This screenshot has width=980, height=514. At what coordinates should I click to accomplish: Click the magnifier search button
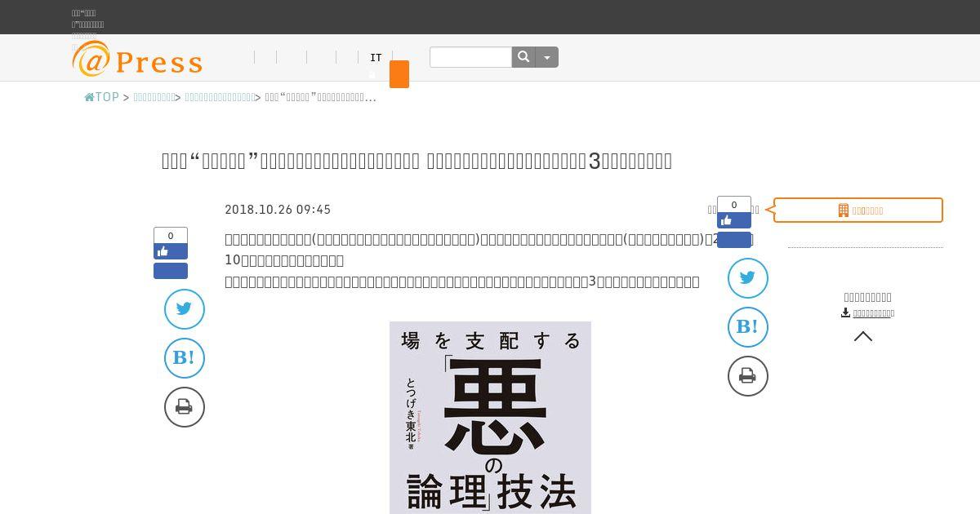pyautogui.click(x=523, y=57)
